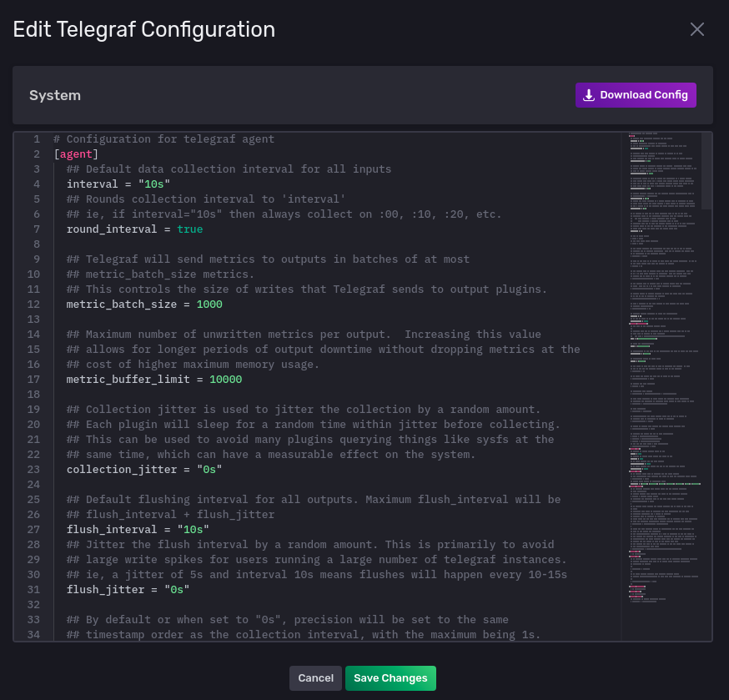Click line number 27 in gutter
The height and width of the screenshot is (700, 729).
pyautogui.click(x=33, y=529)
